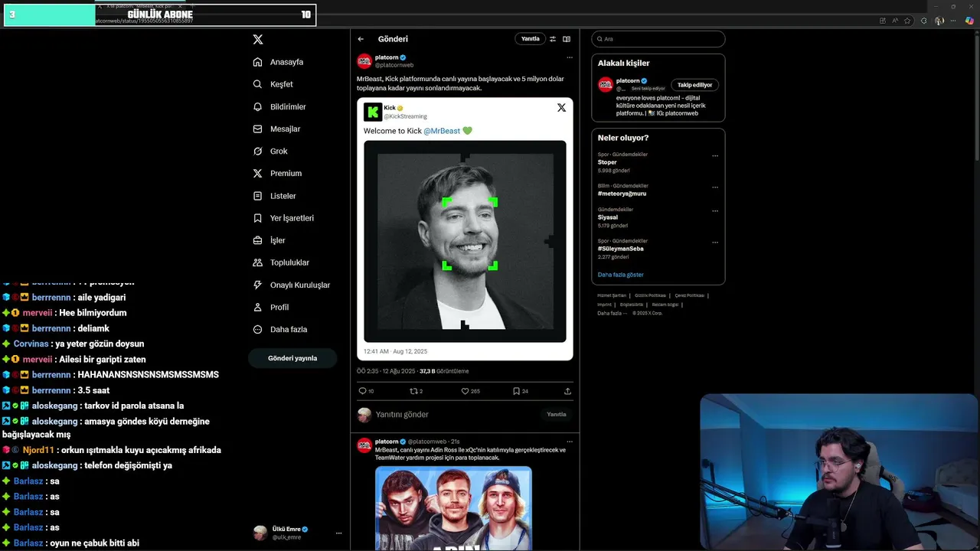The height and width of the screenshot is (551, 980).
Task: Click the Kick logo avatar in quote
Action: coord(373,112)
